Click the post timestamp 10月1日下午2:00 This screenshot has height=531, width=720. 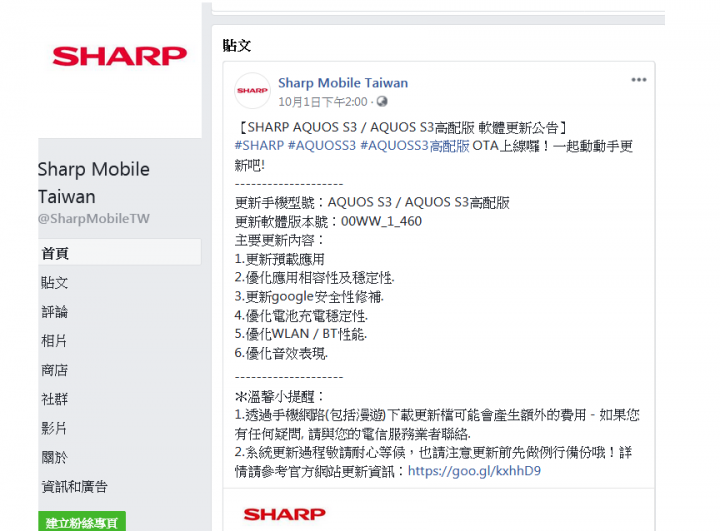(x=323, y=102)
